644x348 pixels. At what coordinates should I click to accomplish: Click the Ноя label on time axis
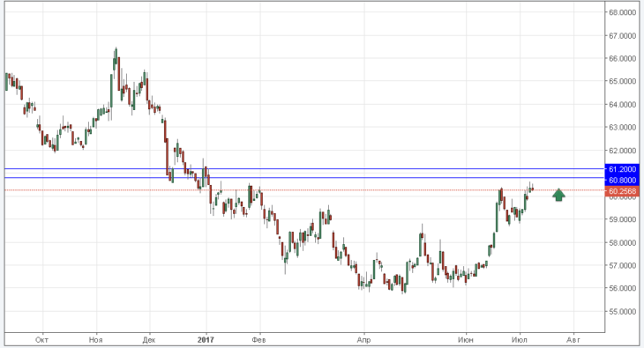(x=95, y=340)
